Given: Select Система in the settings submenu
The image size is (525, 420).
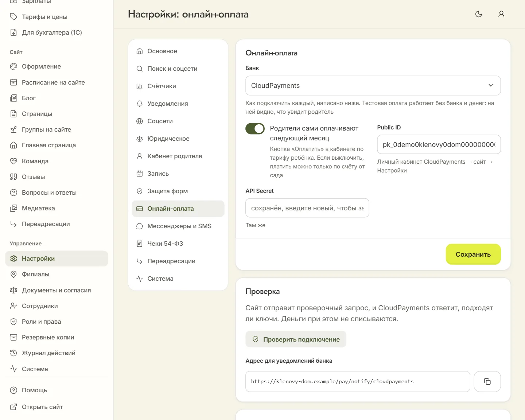Looking at the screenshot, I should click(178, 279).
